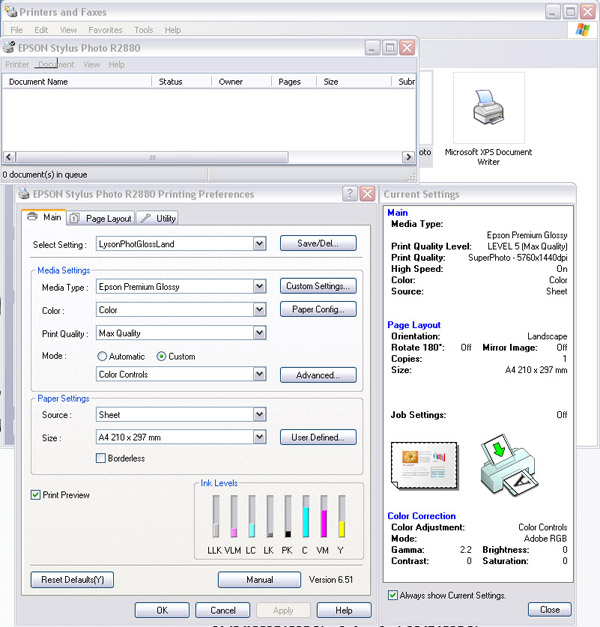Screen dimensions: 600x627
Task: Click the Microsoft XPS Document Writer printer icon
Action: 488,107
